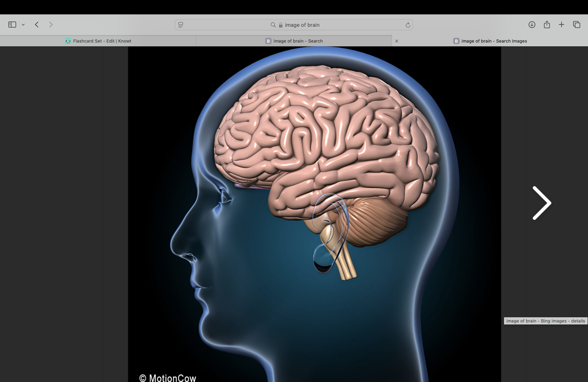
Task: Open a new tab with plus button
Action: (x=561, y=25)
